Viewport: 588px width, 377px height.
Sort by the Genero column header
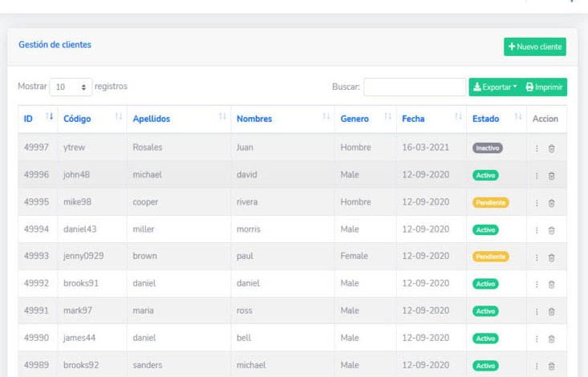(x=365, y=119)
